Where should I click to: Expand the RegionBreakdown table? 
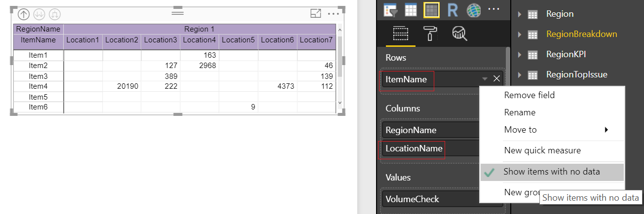(x=519, y=35)
